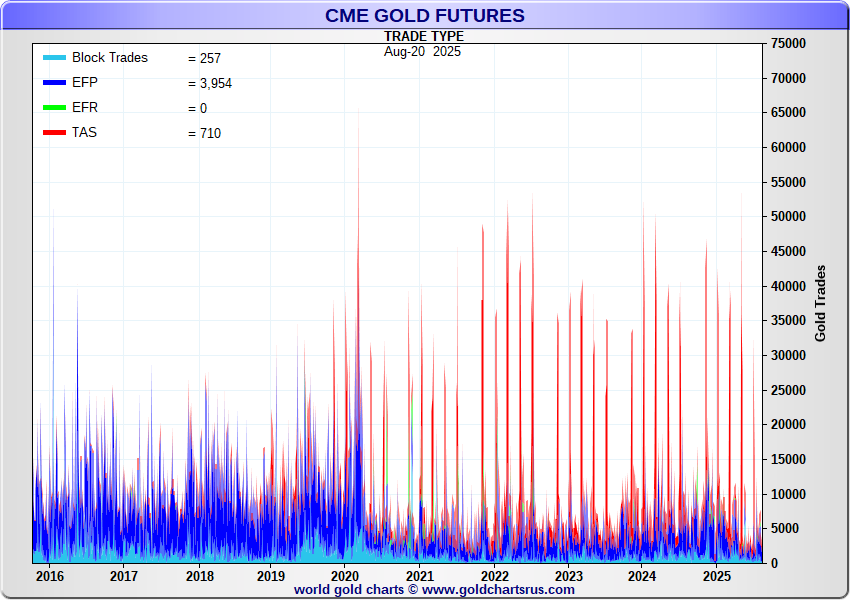Click the 30000 y-axis label
Screen dimensions: 850x600
pos(788,356)
